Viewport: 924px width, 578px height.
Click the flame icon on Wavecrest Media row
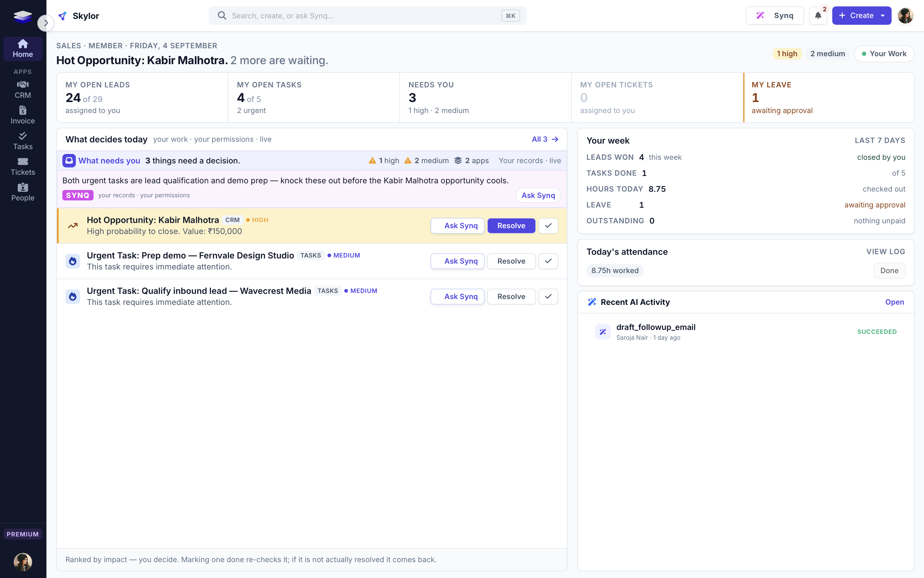tap(73, 297)
